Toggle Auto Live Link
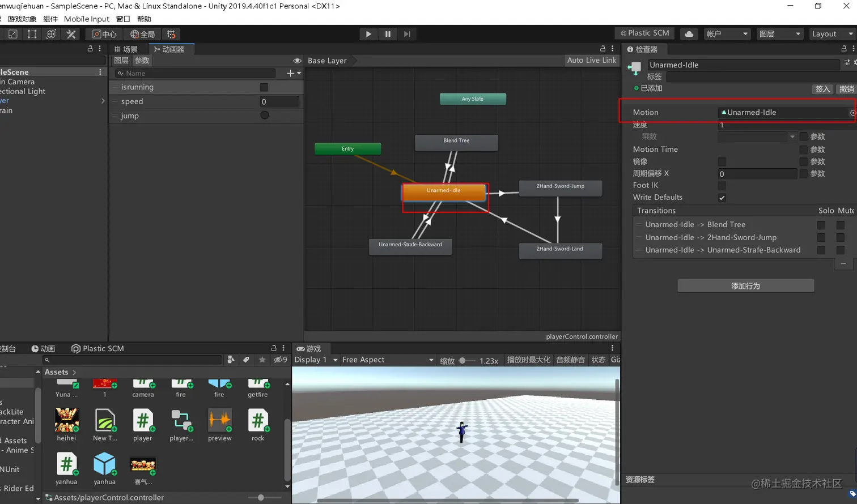 coord(591,60)
